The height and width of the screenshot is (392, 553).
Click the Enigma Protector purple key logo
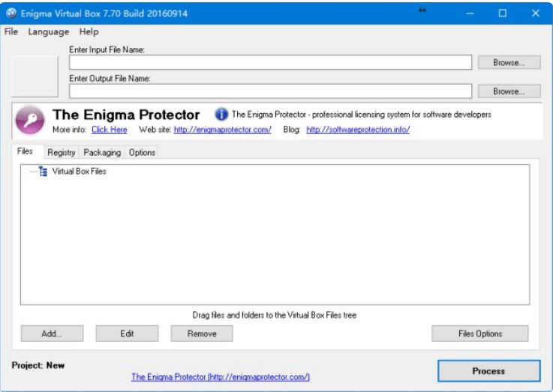(30, 120)
